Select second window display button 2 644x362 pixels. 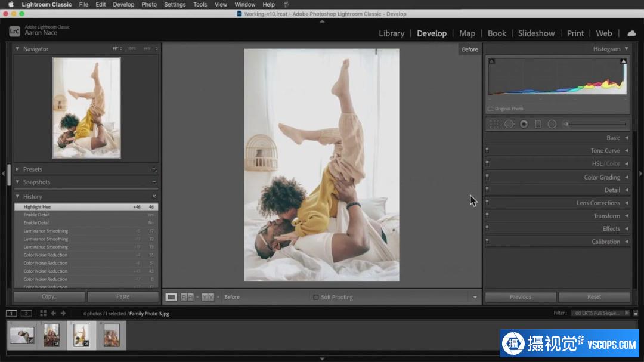tap(26, 313)
